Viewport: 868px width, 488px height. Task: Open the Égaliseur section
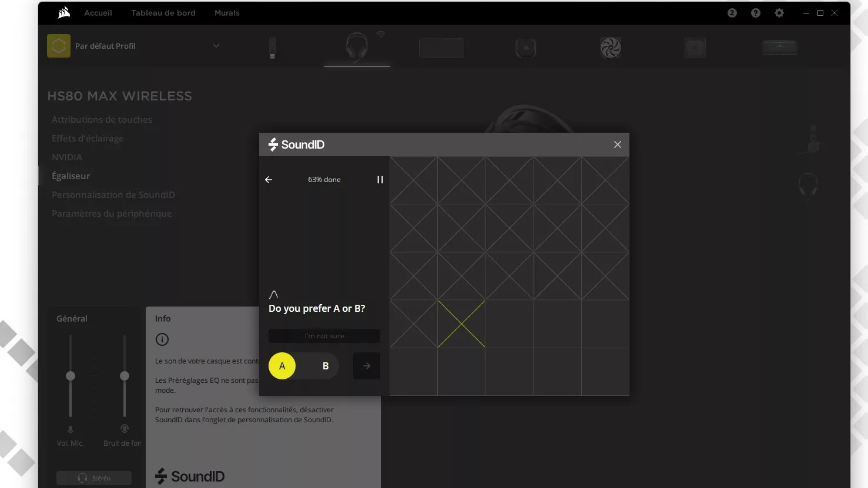coord(71,176)
